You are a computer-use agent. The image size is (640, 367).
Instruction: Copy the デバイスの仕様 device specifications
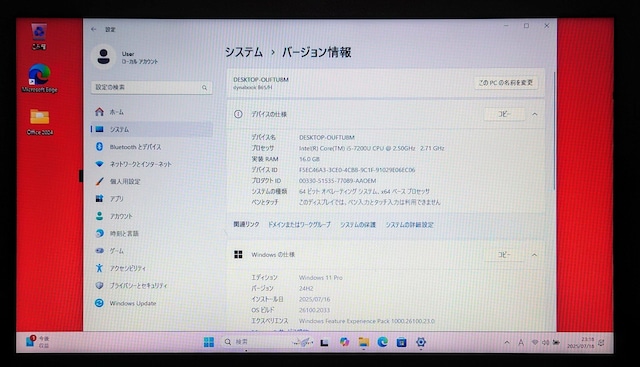coord(504,114)
